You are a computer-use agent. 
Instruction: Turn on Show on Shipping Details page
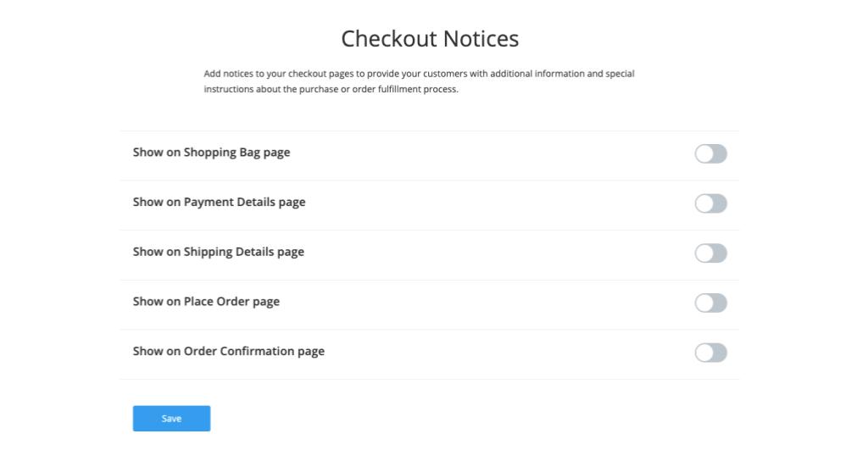coord(710,253)
